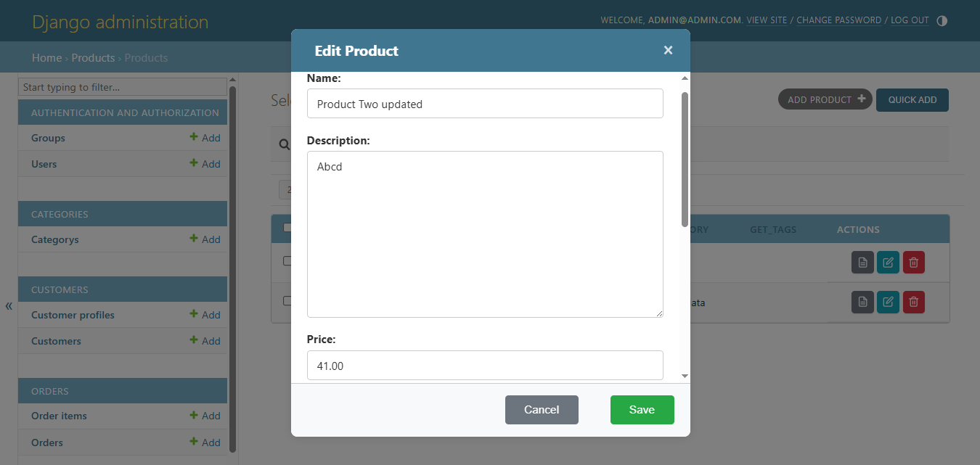The image size is (980, 465).
Task: Toggle the light/dark theme icon in the header
Action: tap(942, 20)
